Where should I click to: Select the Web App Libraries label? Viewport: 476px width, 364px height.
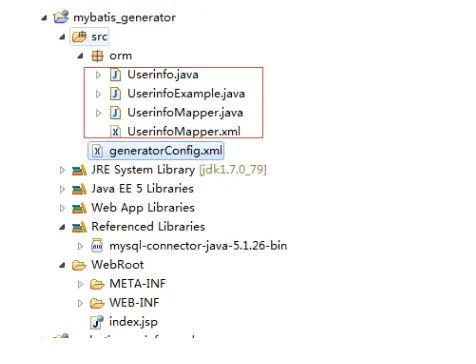143,208
